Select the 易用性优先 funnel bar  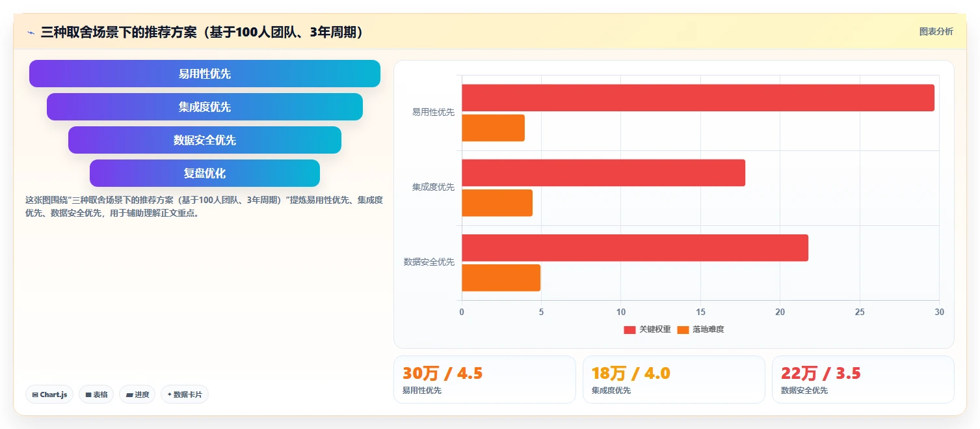(205, 74)
